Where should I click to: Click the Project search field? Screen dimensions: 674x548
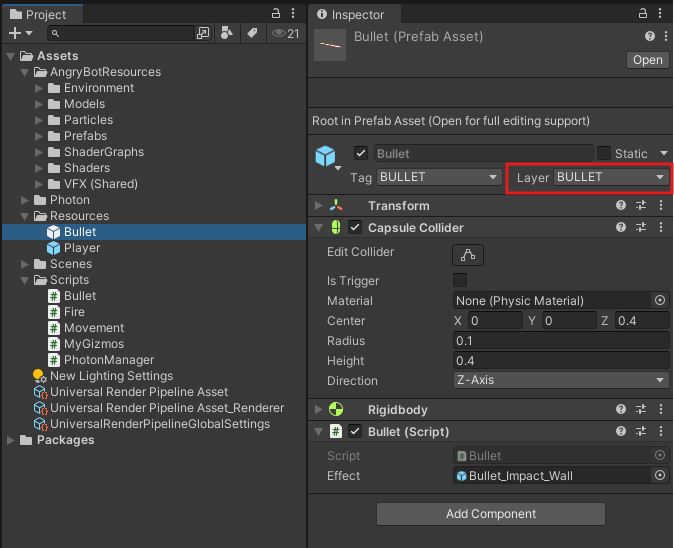[x=122, y=33]
